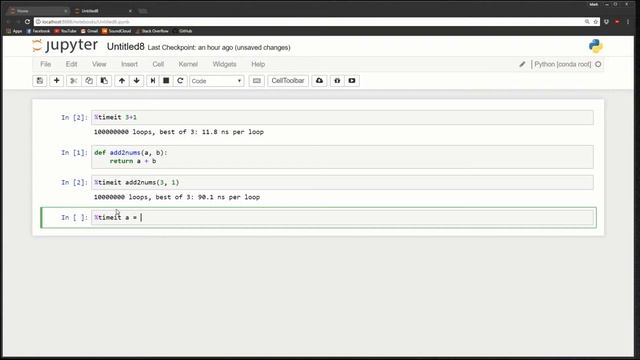The image size is (640, 360).
Task: Insert a cell below with the plus icon
Action: (56, 81)
